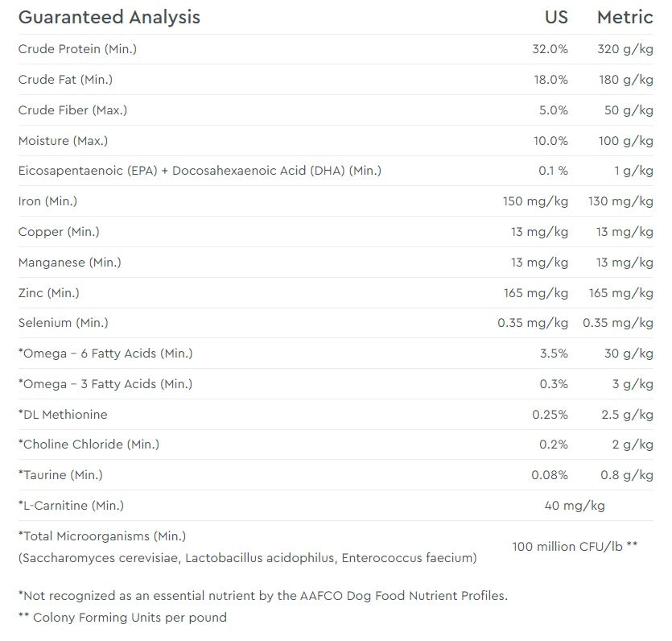Screen dimensions: 672x641
Task: Click the Crude Fat US value 18.0%
Action: coord(550,80)
